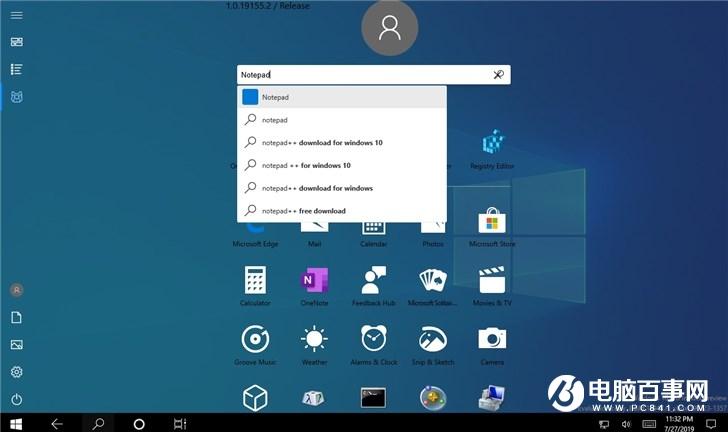
Task: Open Settings gear in the sidebar
Action: click(16, 372)
